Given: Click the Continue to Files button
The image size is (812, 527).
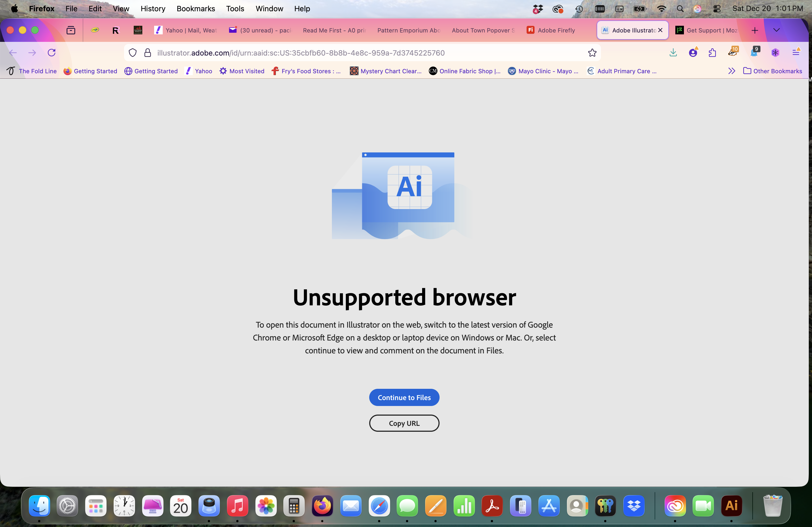Looking at the screenshot, I should coord(404,397).
